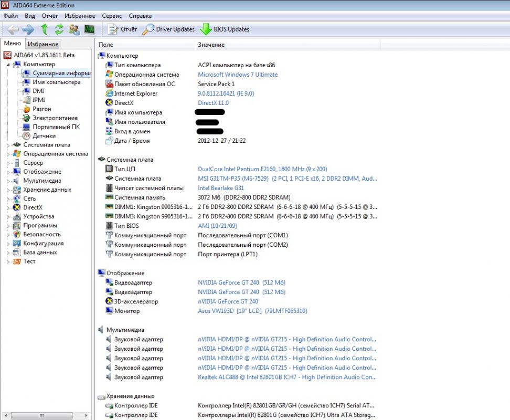Select Электропитание in the tree
The image size is (510, 420).
(x=55, y=118)
